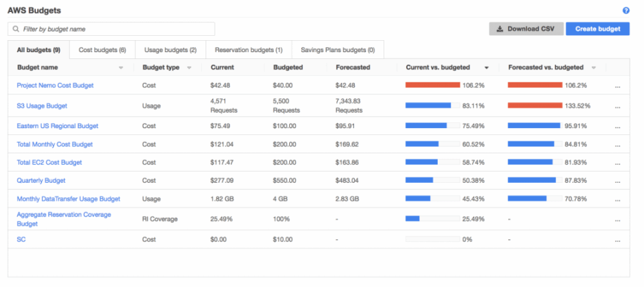Click the 2.83 GB forecasted value

tap(348, 199)
